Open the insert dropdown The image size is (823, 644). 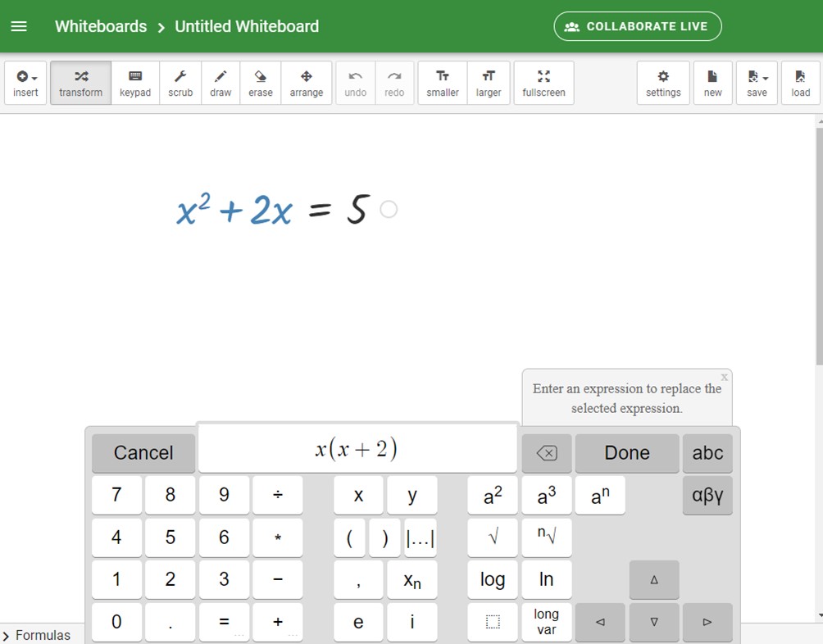25,83
